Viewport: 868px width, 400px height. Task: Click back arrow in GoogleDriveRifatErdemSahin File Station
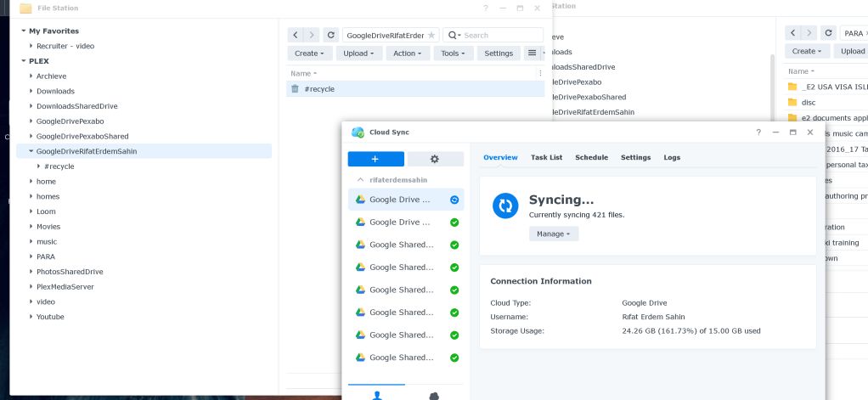point(295,35)
